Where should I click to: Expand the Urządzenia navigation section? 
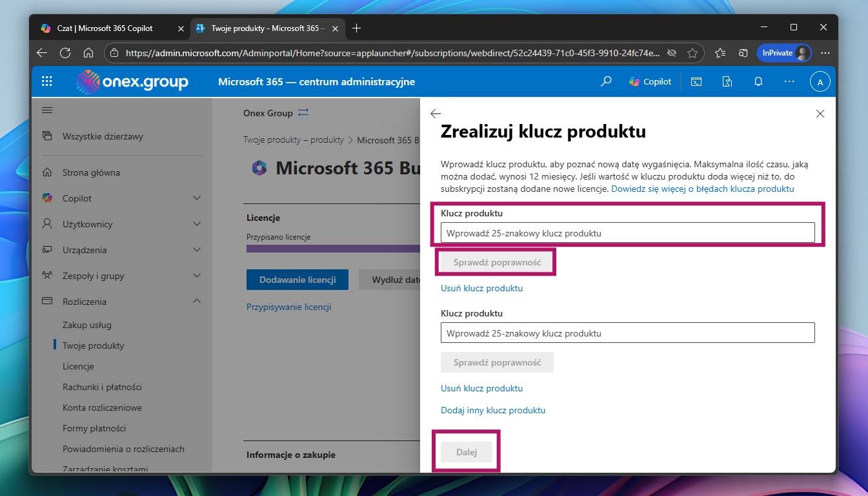pos(197,250)
